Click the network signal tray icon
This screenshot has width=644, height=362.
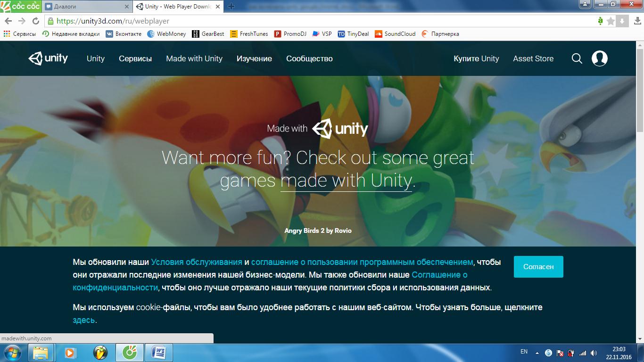click(583, 353)
